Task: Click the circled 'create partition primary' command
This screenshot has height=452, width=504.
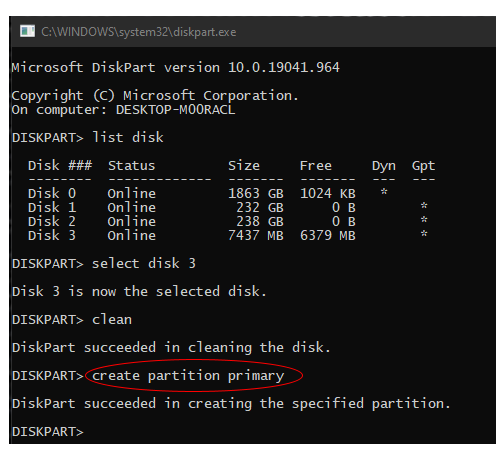Action: (x=188, y=376)
